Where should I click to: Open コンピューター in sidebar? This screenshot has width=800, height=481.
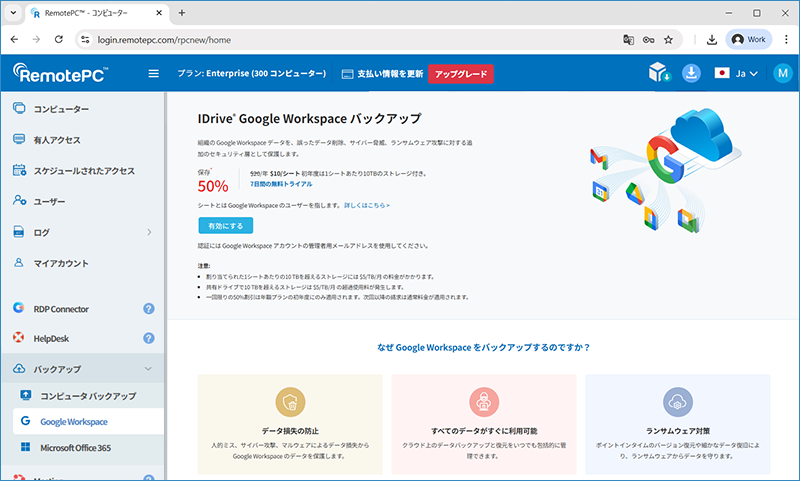click(61, 109)
